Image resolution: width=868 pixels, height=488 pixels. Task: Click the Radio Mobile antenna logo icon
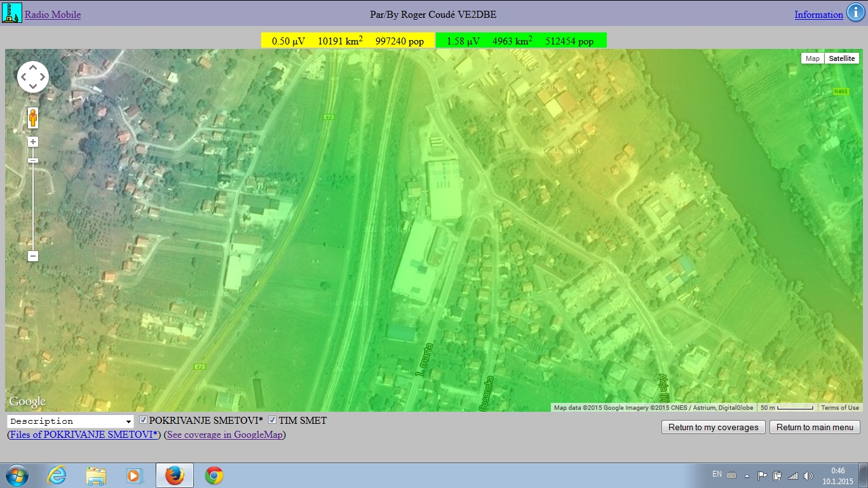(x=12, y=13)
